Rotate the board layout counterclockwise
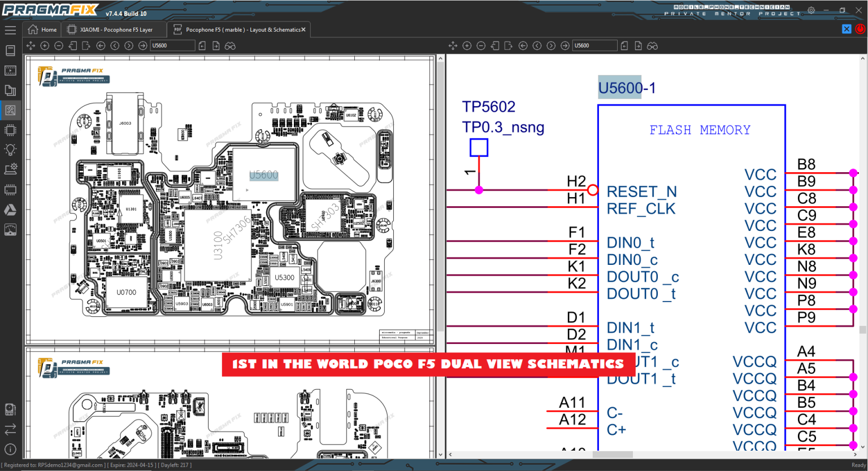This screenshot has height=471, width=868. 72,45
